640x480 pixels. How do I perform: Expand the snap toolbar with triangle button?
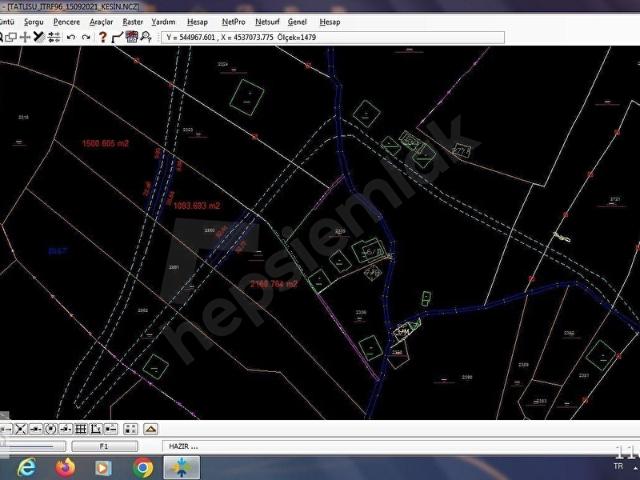point(151,429)
